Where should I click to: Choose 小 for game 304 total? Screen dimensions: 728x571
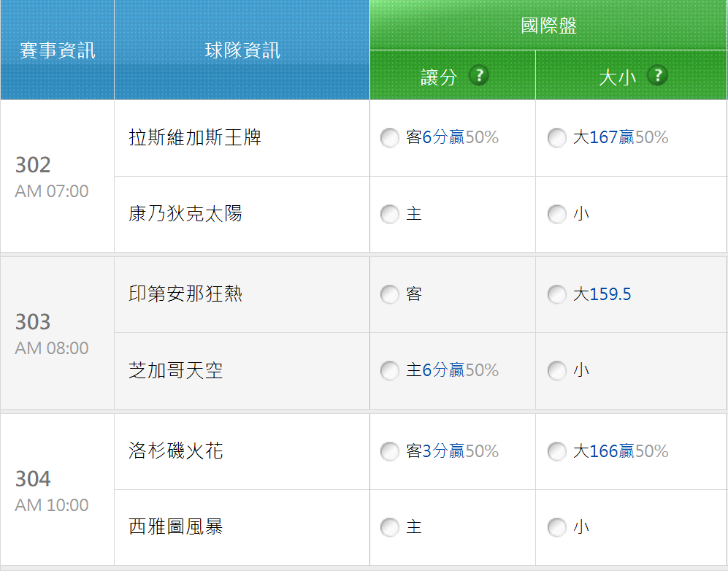point(557,527)
